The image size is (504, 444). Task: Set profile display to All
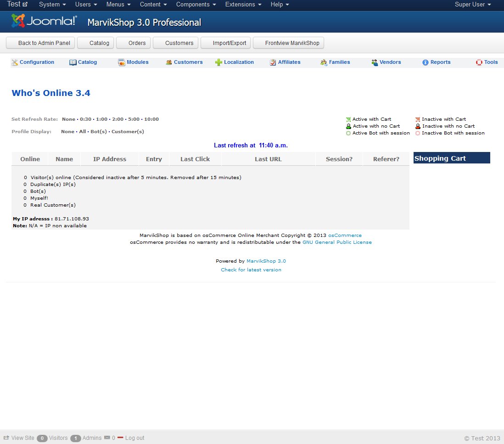click(x=83, y=131)
